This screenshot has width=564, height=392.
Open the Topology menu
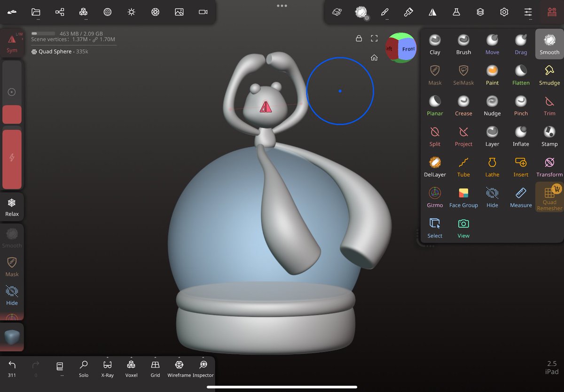pos(83,12)
